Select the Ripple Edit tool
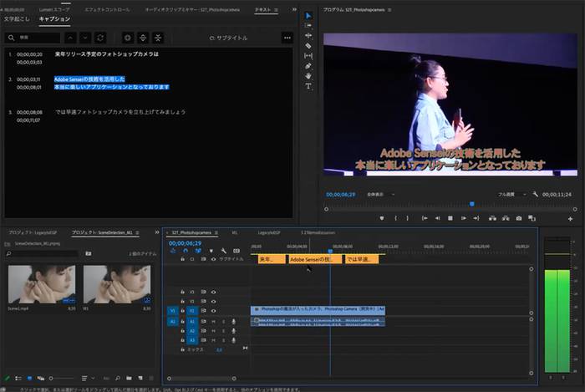Image resolution: width=585 pixels, height=392 pixels. (x=308, y=35)
